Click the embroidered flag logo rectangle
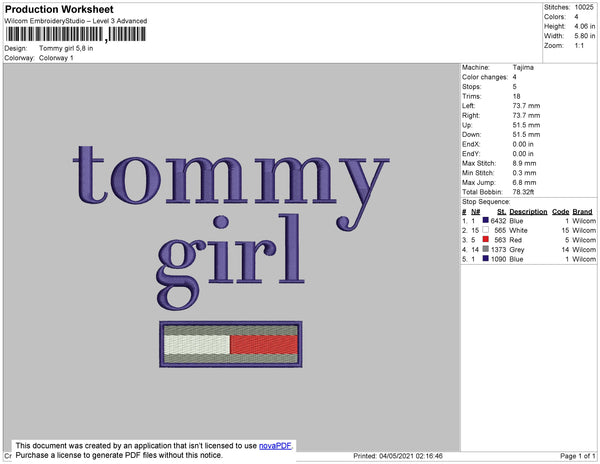600x464 pixels. click(231, 344)
